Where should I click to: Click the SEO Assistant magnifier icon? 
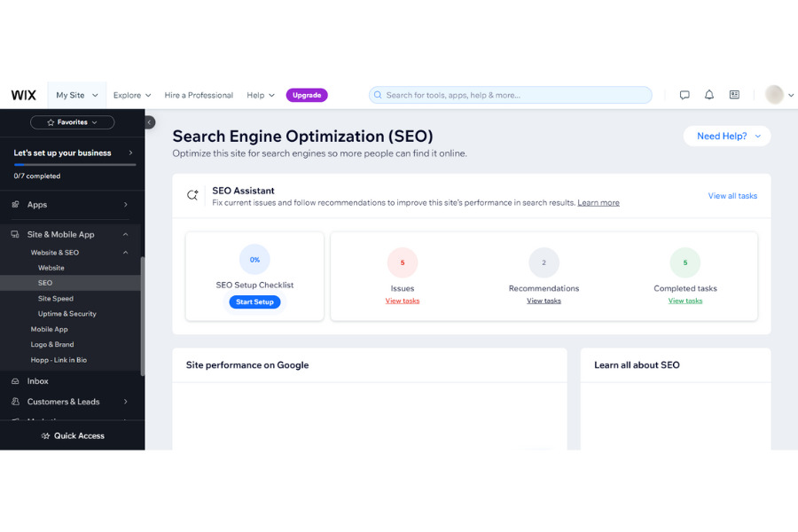tap(192, 195)
